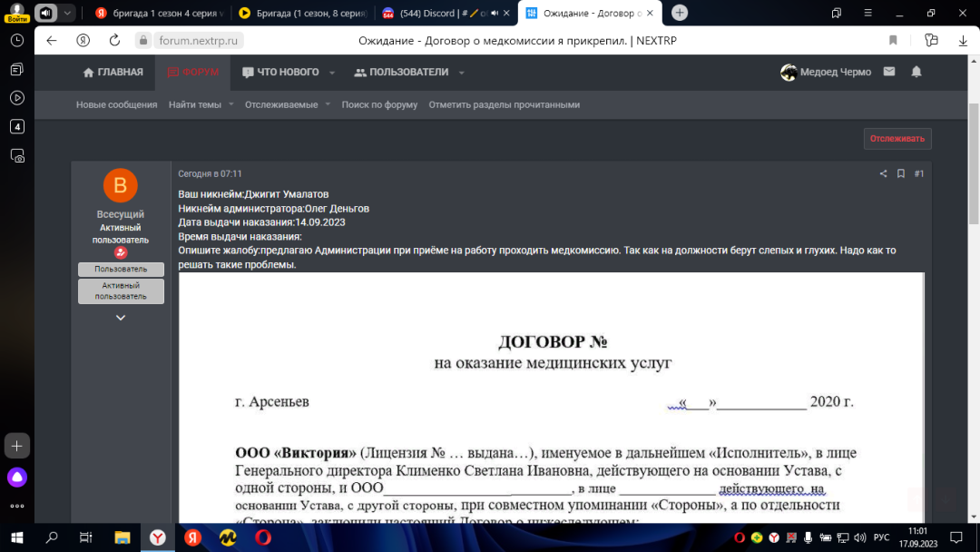This screenshot has height=552, width=980.
Task: Open the ГЛАВНАЯ forum menu item
Action: pyautogui.click(x=113, y=73)
